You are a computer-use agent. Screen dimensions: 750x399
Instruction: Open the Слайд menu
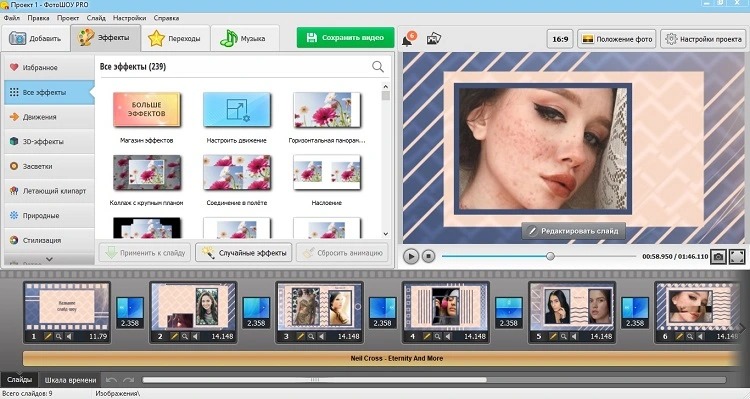96,18
